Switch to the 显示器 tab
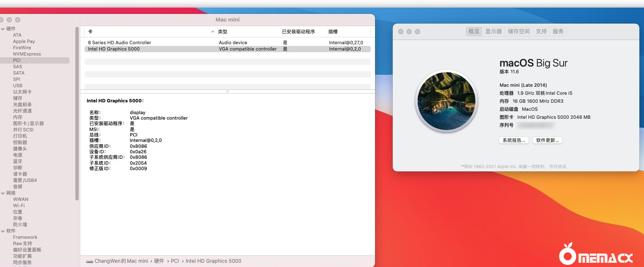This screenshot has height=267, width=644. pos(493,32)
